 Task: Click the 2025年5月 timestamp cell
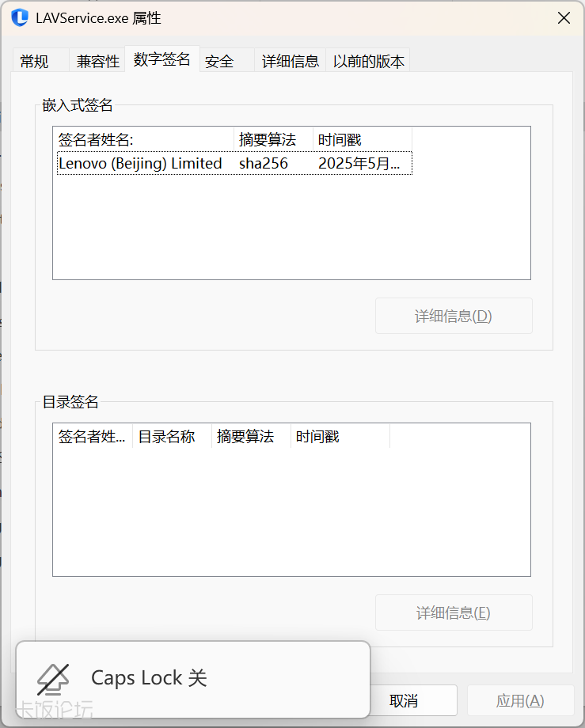[x=359, y=164]
